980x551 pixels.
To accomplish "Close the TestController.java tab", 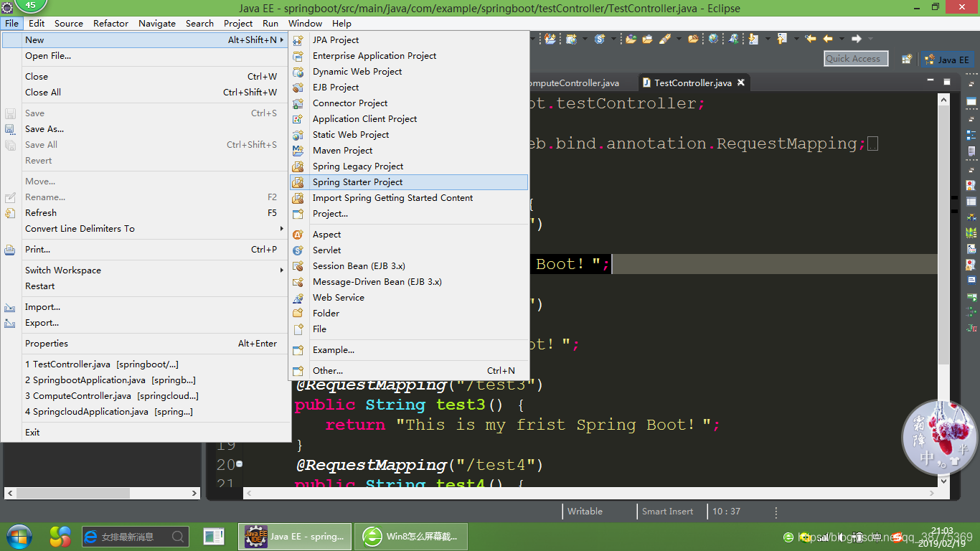I will (x=741, y=83).
